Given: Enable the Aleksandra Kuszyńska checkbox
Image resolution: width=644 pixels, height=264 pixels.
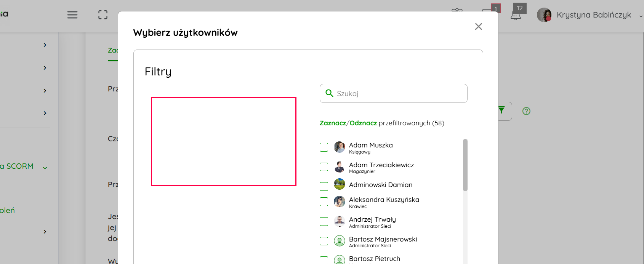Looking at the screenshot, I should [324, 202].
